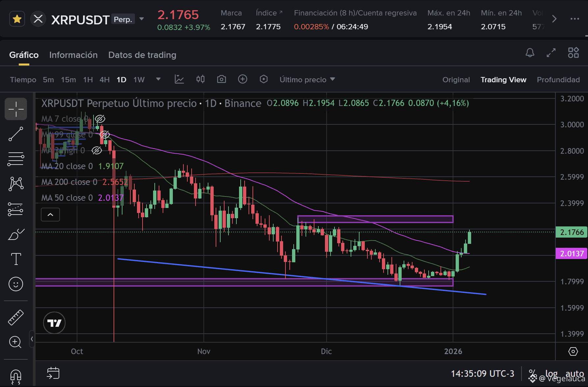
Task: Click the 14:35:09 UTC-3 timezone selector
Action: (x=482, y=374)
